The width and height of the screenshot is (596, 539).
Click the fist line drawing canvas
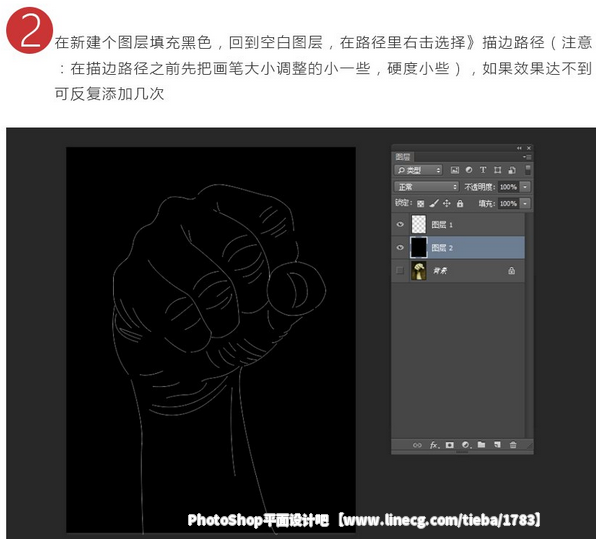211,339
